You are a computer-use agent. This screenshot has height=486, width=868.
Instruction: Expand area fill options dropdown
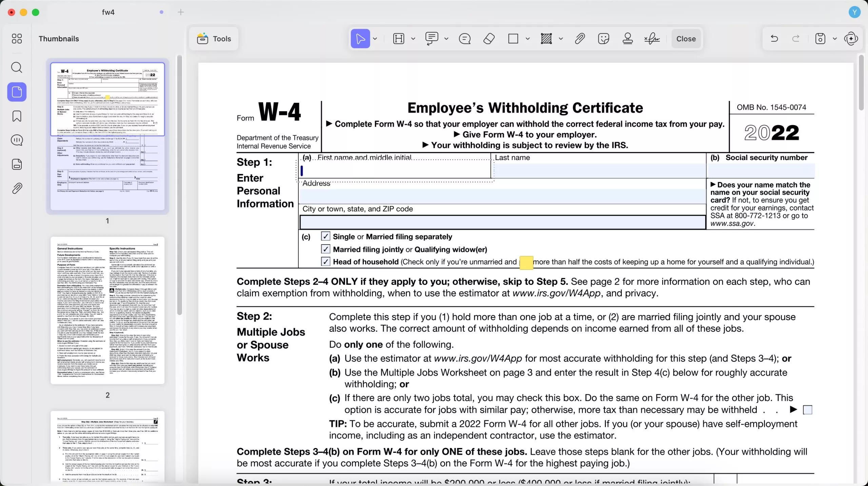pyautogui.click(x=561, y=39)
